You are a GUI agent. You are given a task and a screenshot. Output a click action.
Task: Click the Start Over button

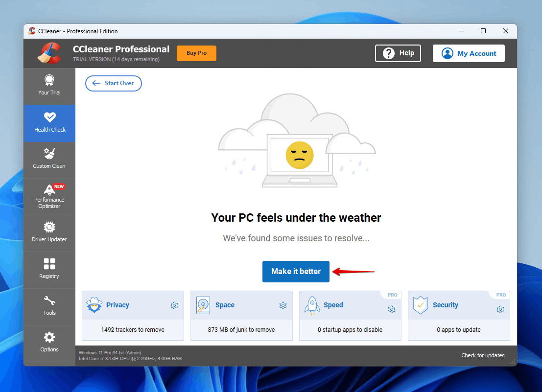click(114, 83)
